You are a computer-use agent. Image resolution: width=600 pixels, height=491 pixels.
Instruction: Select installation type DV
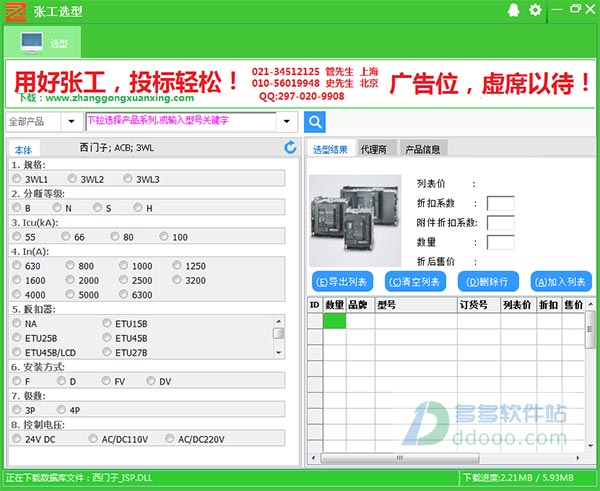pos(151,381)
